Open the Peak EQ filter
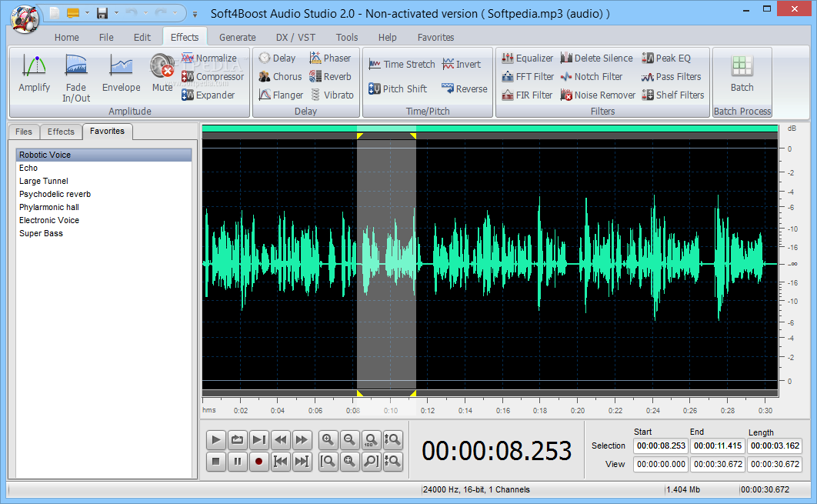This screenshot has height=504, width=817. [x=666, y=58]
